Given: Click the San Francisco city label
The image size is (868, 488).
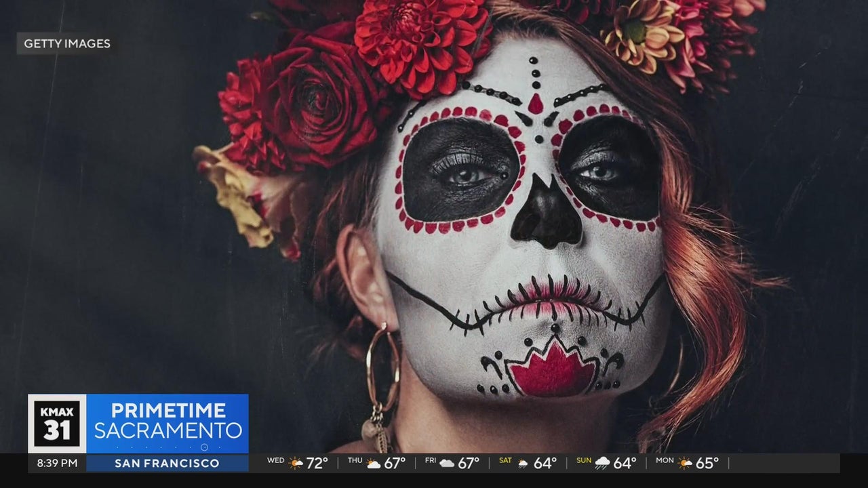Looking at the screenshot, I should [167, 464].
